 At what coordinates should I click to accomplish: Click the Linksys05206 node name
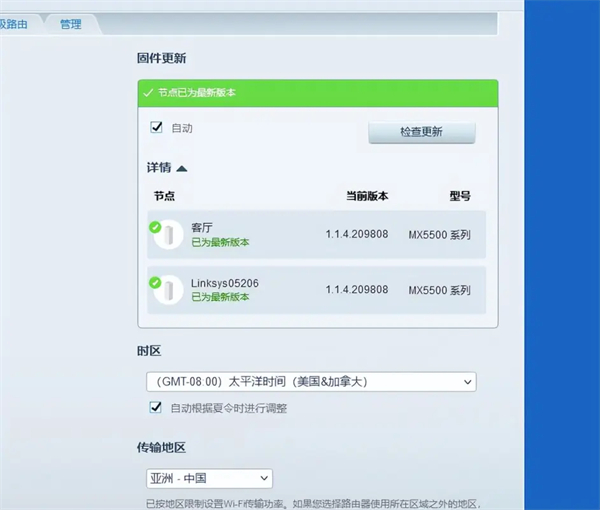(225, 283)
